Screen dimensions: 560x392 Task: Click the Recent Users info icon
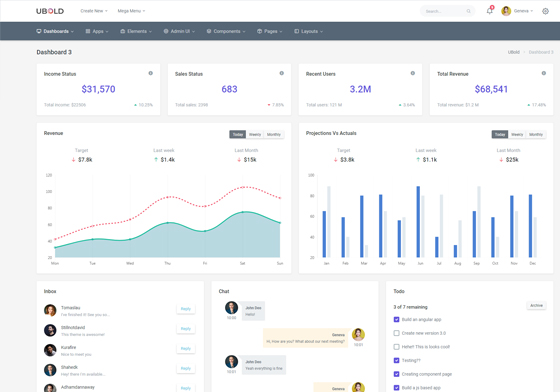[x=413, y=73]
